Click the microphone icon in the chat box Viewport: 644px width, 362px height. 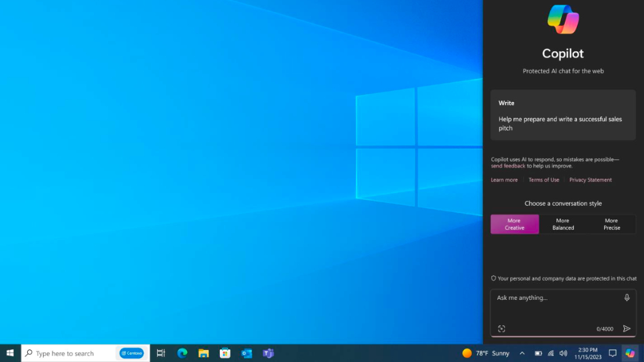tap(626, 297)
